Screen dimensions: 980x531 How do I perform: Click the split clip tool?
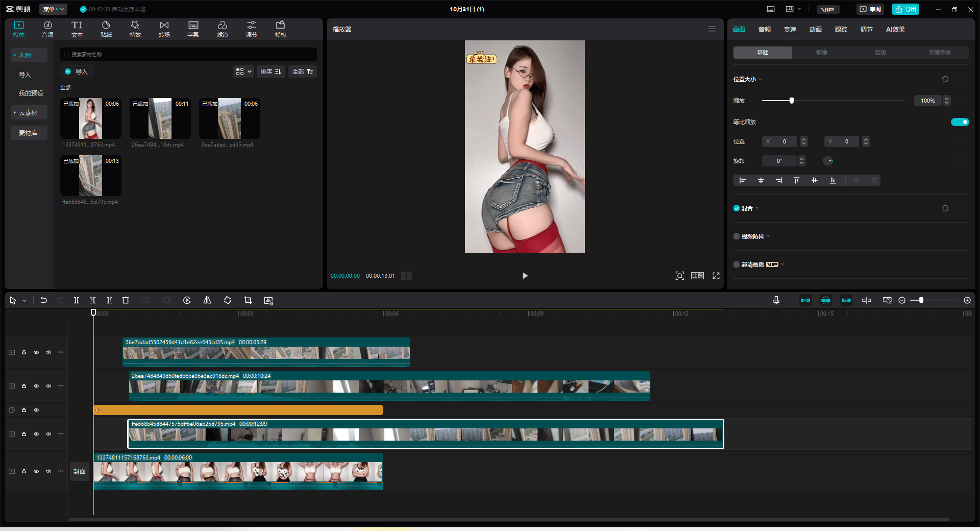coord(77,300)
